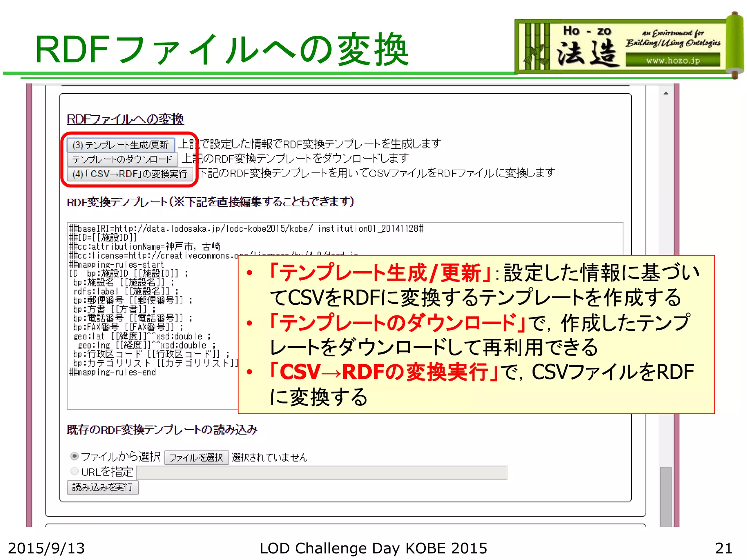Select the URLを指定 radio button
The width and height of the screenshot is (747, 560).
click(74, 471)
